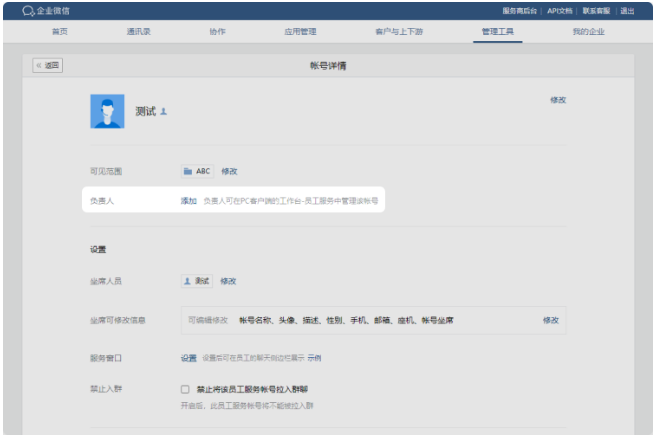Open 设置 link for 服务窗口
The height and width of the screenshot is (441, 654).
(x=188, y=357)
